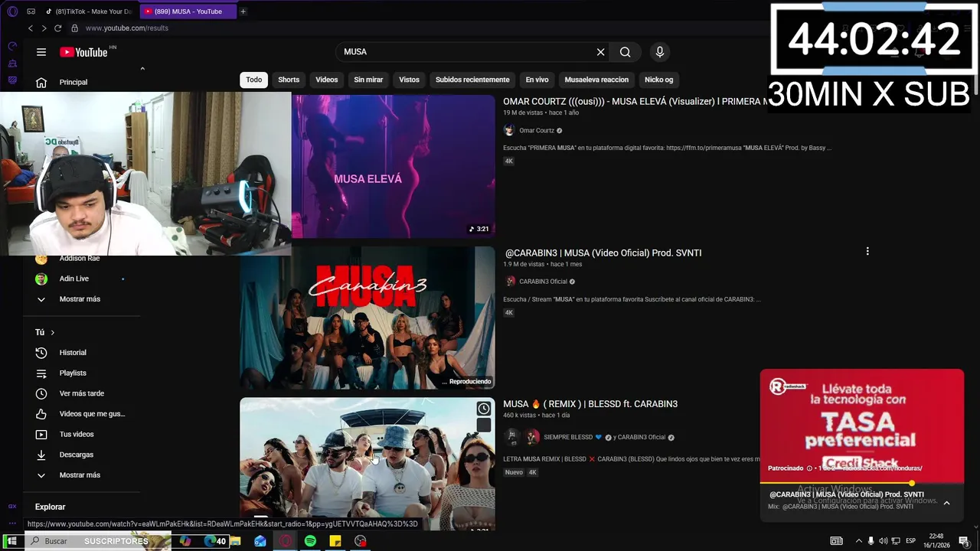Open MUSA REMIX BLESSD ft. CARABIN3 title
980x551 pixels.
coord(590,404)
